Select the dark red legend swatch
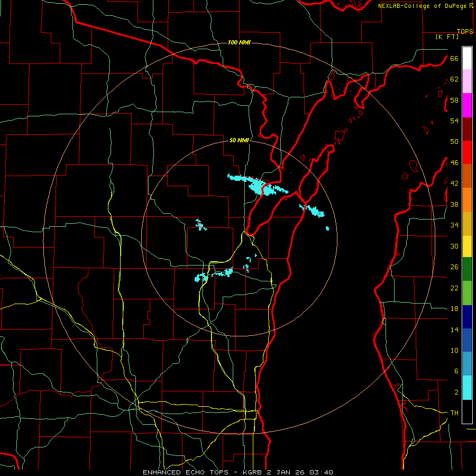 coord(467,129)
